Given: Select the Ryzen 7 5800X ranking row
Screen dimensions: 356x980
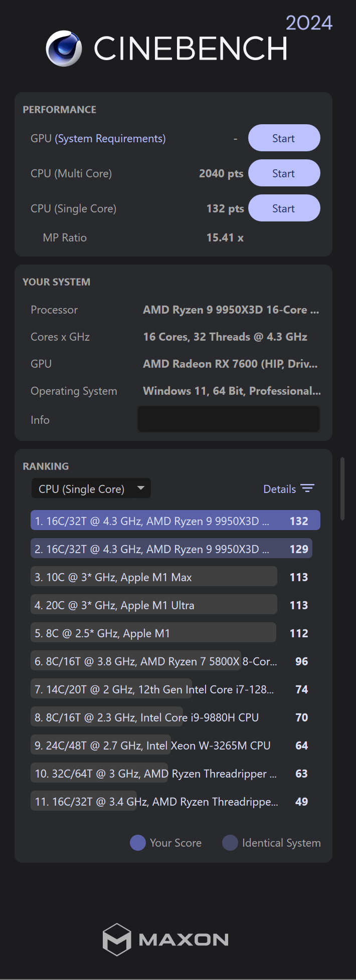Looking at the screenshot, I should (x=155, y=661).
